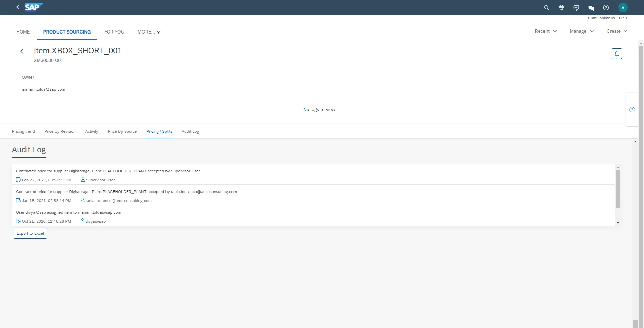Click the calendar icon next to Oct 21, 2020
644x328 pixels.
point(18,221)
